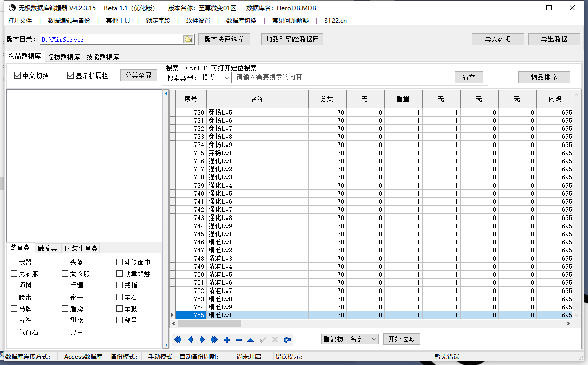Toggle the 中文切换 checkbox
588x365 pixels.
tap(17, 76)
